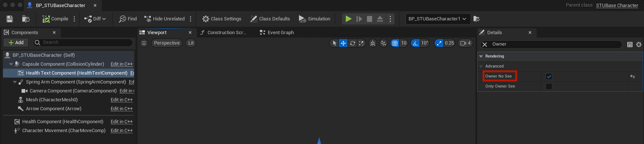Click the Add component button
This screenshot has height=144, width=644.
tap(16, 43)
